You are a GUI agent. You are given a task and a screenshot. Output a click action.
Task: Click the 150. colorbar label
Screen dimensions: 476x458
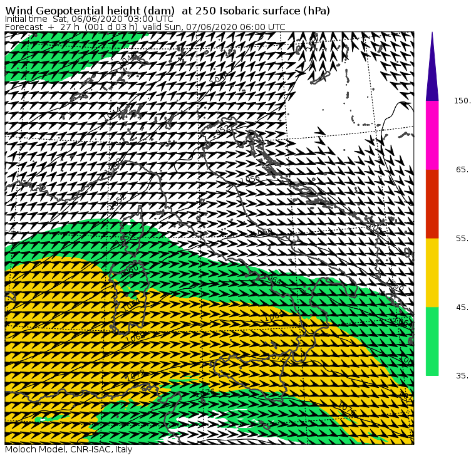click(x=462, y=100)
